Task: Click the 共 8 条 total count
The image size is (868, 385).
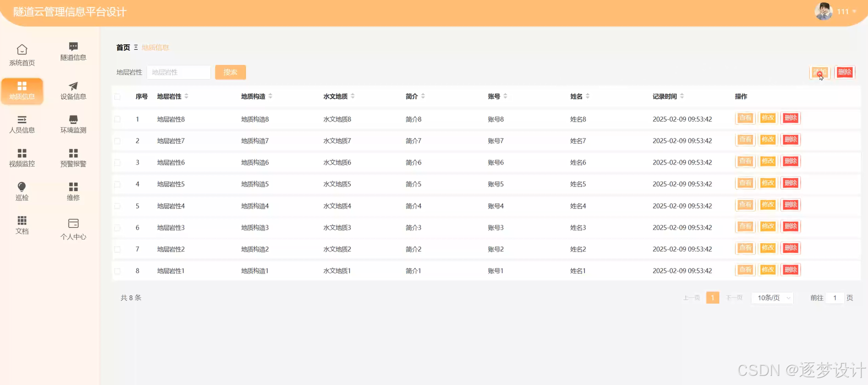Action: pos(131,298)
